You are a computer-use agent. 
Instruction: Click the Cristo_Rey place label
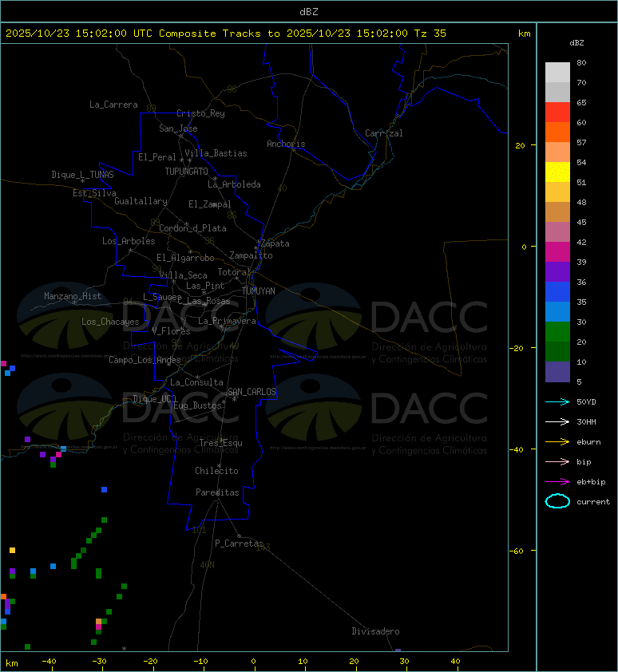[200, 113]
